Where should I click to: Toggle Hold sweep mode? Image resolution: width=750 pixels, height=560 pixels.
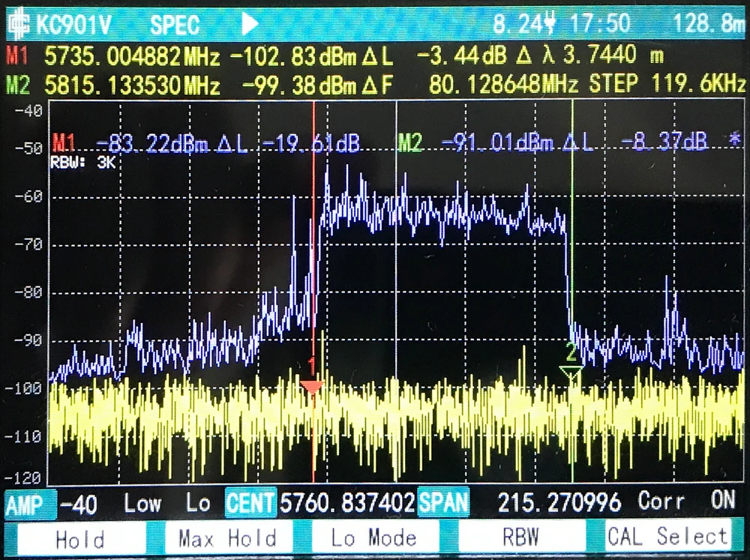[x=80, y=538]
